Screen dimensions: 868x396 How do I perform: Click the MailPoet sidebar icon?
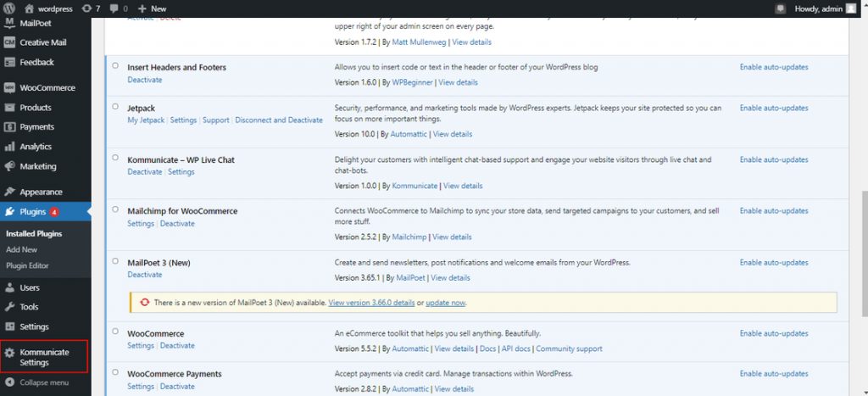9,23
